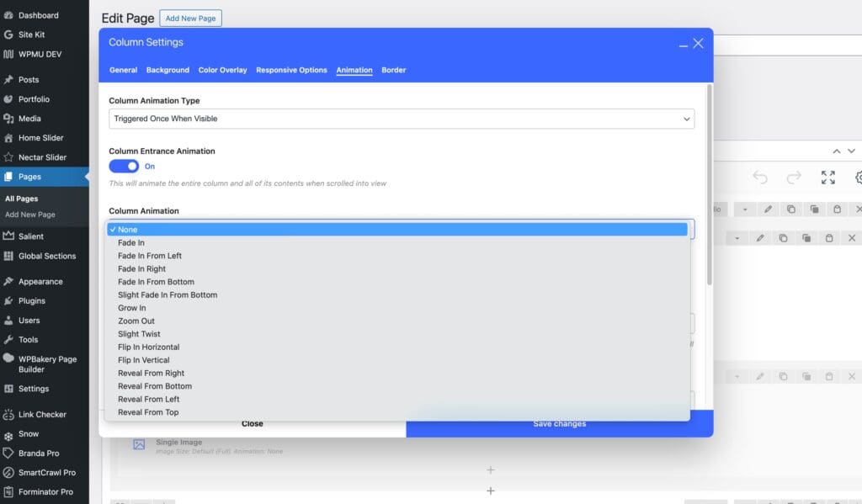862x504 pixels.
Task: Edit the row using the pencil icon
Action: pos(769,209)
